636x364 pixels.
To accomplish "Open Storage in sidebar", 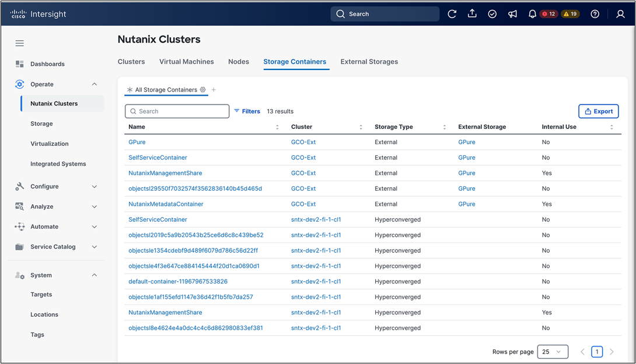I will [x=41, y=124].
